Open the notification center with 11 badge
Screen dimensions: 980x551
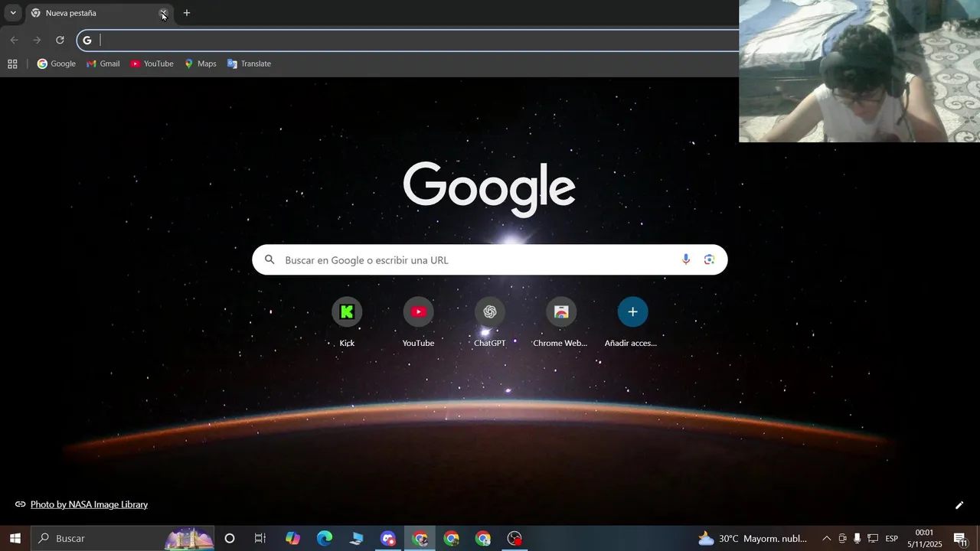tap(961, 539)
